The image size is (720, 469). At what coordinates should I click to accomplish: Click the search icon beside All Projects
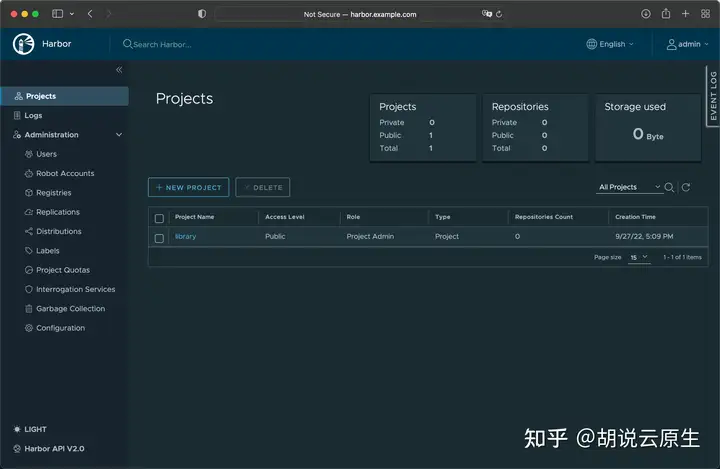pyautogui.click(x=669, y=187)
